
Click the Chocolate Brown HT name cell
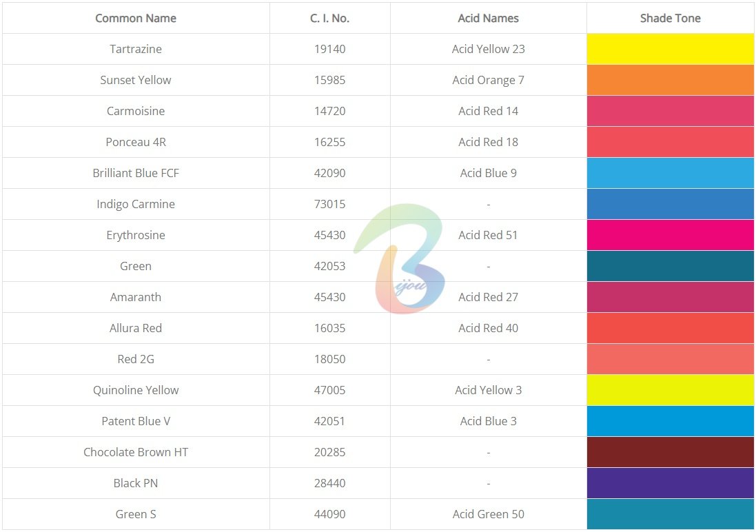[x=136, y=453]
